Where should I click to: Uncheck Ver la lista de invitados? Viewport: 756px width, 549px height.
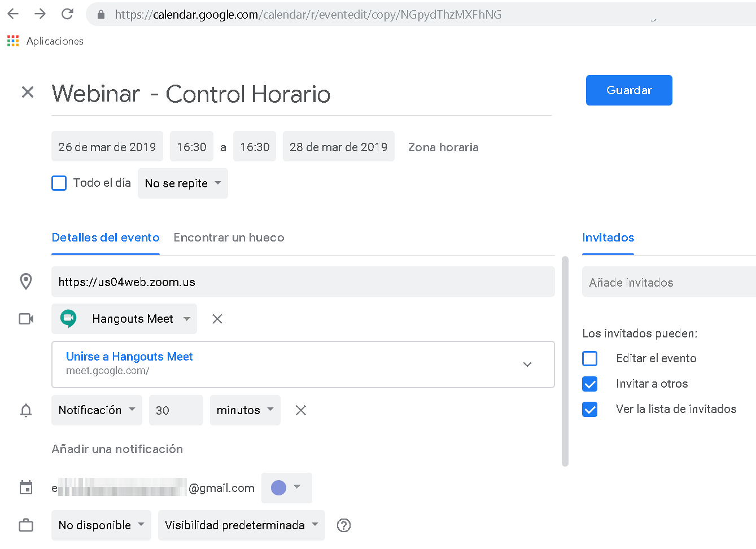(590, 409)
